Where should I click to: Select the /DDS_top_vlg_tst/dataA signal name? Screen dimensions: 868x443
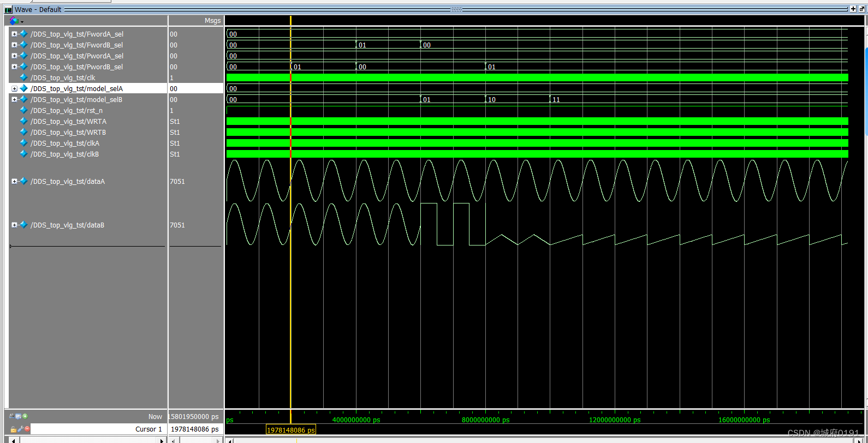point(68,181)
